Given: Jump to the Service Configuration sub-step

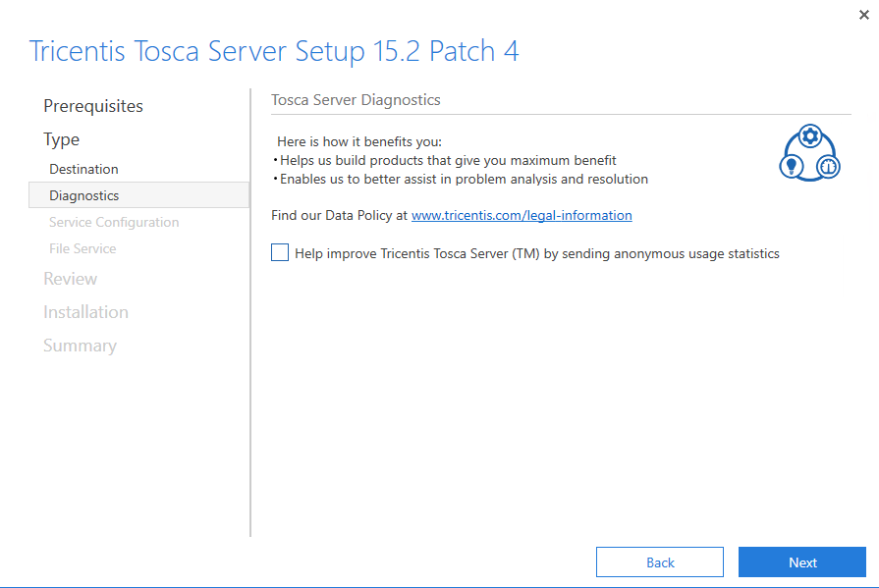Looking at the screenshot, I should pyautogui.click(x=114, y=222).
